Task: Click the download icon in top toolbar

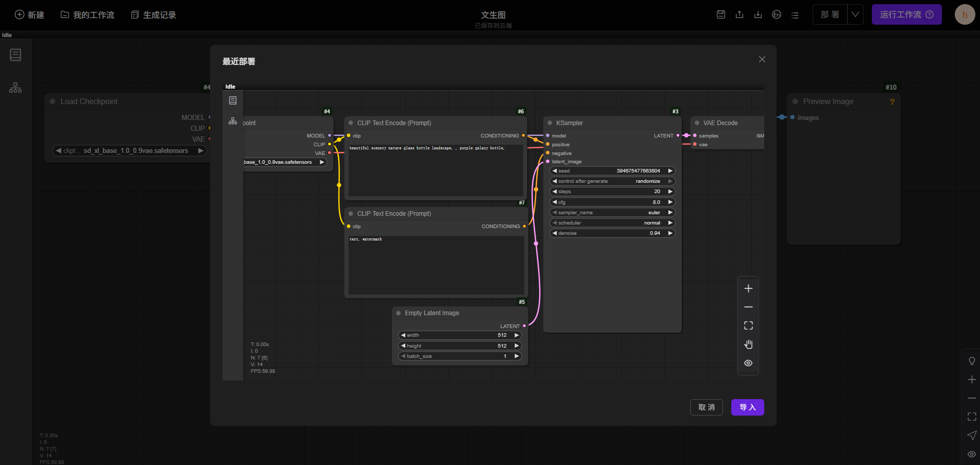Action: pyautogui.click(x=758, y=14)
